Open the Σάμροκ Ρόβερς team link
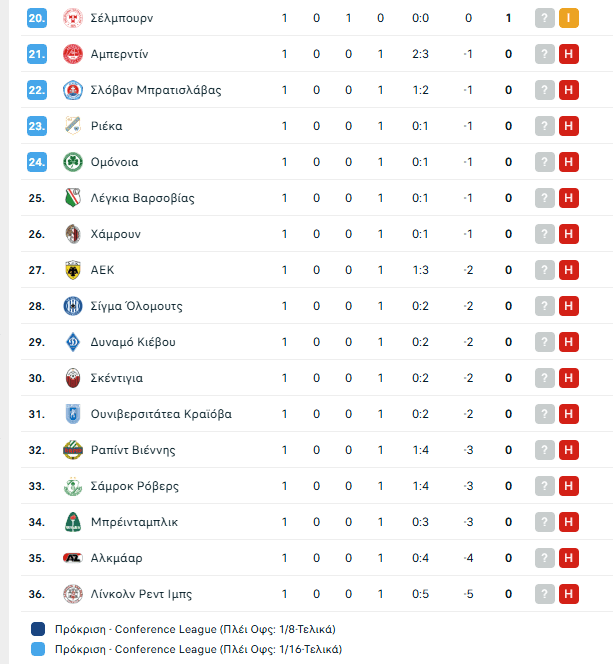The height and width of the screenshot is (664, 613). [134, 486]
